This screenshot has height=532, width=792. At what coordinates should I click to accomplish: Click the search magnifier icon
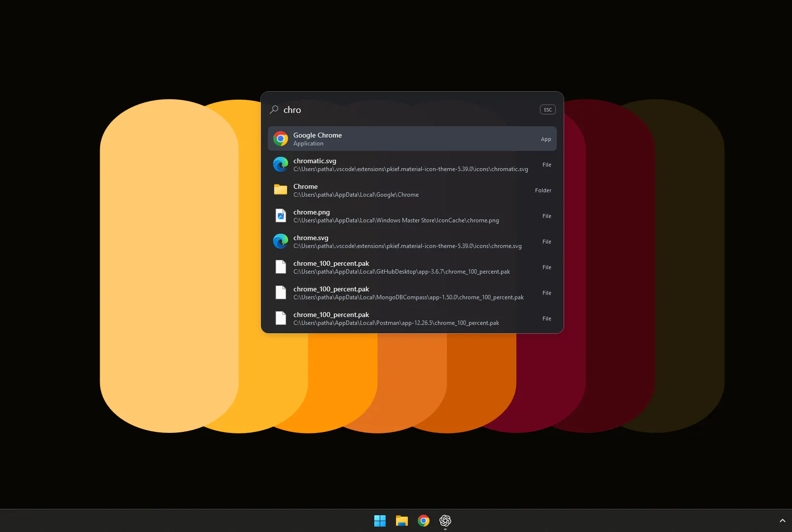point(274,109)
